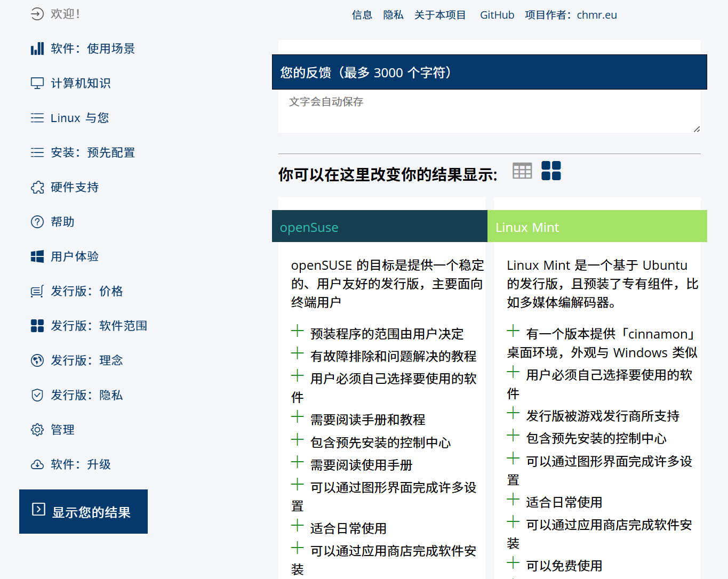
Task: Switch results to grid tile view
Action: [x=551, y=171]
